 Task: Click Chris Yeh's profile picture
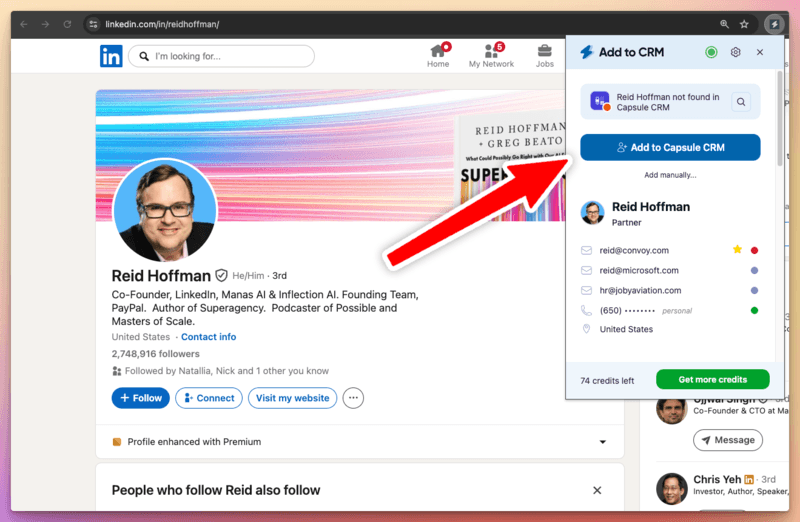(x=671, y=488)
